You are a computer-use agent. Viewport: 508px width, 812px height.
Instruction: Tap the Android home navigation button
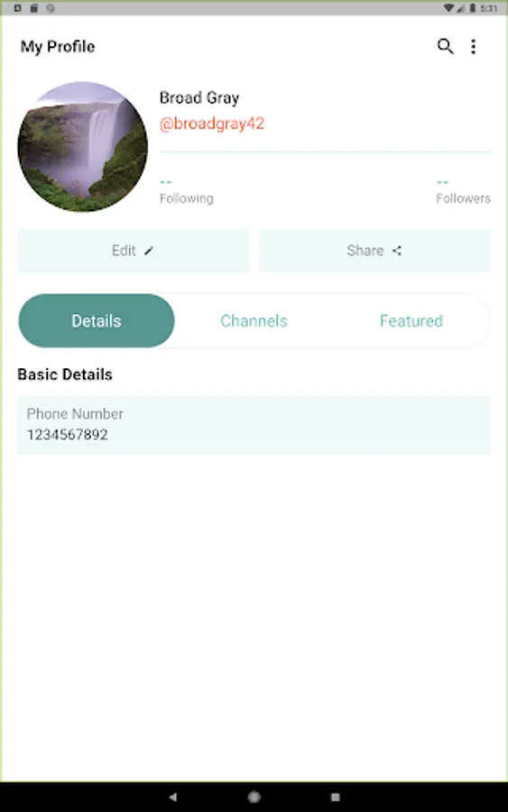pos(254,797)
